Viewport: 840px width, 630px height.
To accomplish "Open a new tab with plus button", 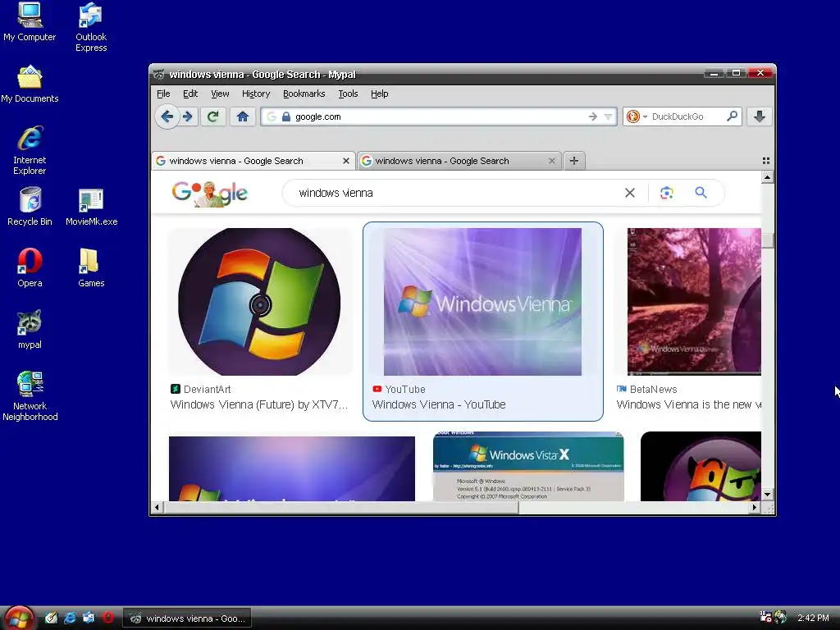I will (573, 161).
